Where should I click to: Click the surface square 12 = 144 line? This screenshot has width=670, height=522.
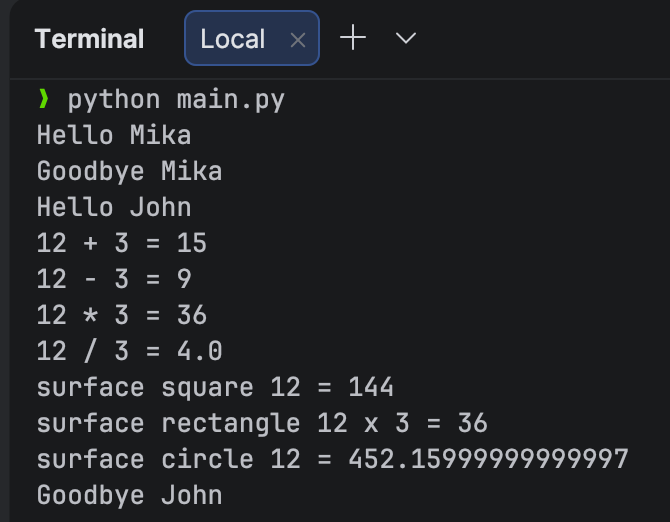[x=215, y=387]
